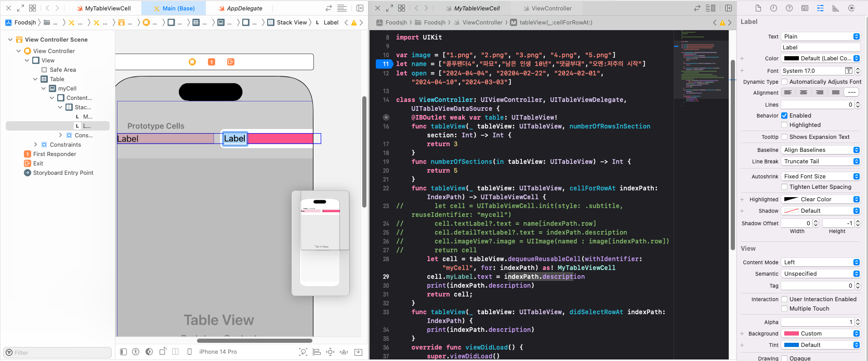Viewport: 868px width, 361px height.
Task: Enable Automatically Adjusts Font checkbox
Action: [784, 82]
